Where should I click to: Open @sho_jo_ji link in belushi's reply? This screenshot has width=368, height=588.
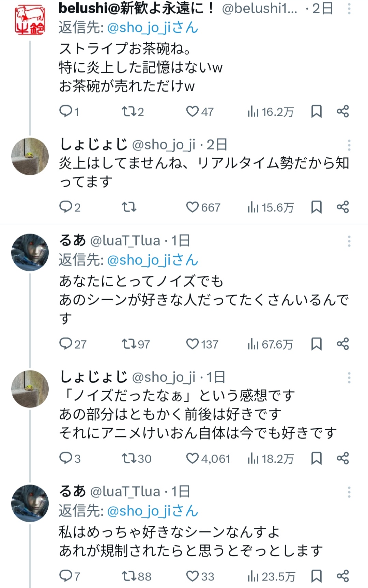[x=139, y=28]
